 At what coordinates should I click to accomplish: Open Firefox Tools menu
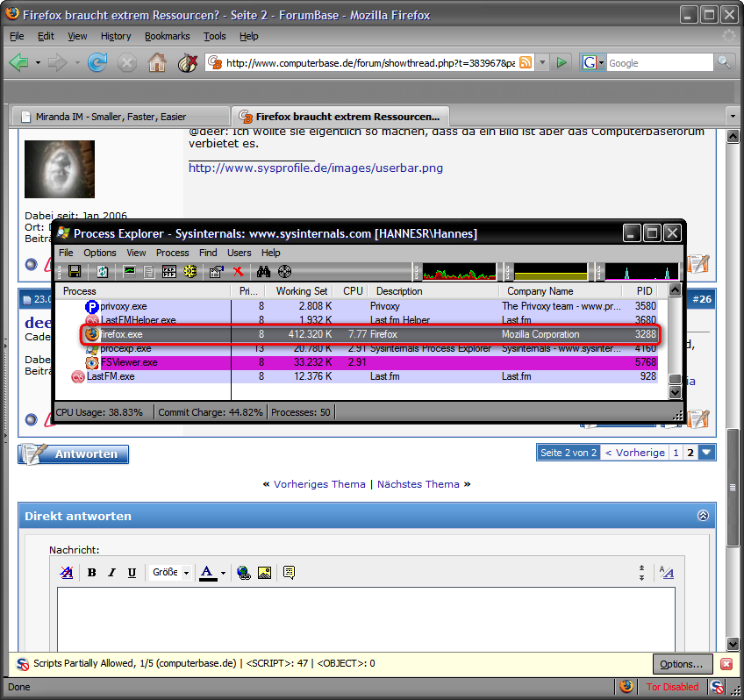click(214, 36)
